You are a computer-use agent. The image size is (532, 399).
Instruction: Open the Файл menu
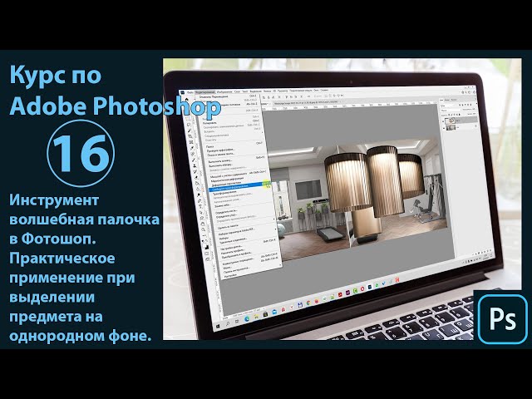(x=190, y=92)
